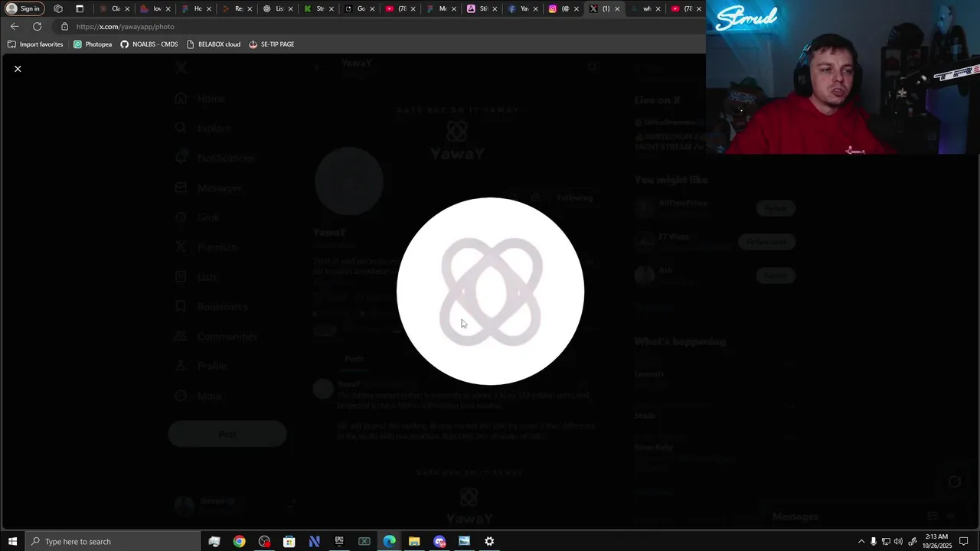Open the Discord icon in the taskbar

[x=439, y=542]
